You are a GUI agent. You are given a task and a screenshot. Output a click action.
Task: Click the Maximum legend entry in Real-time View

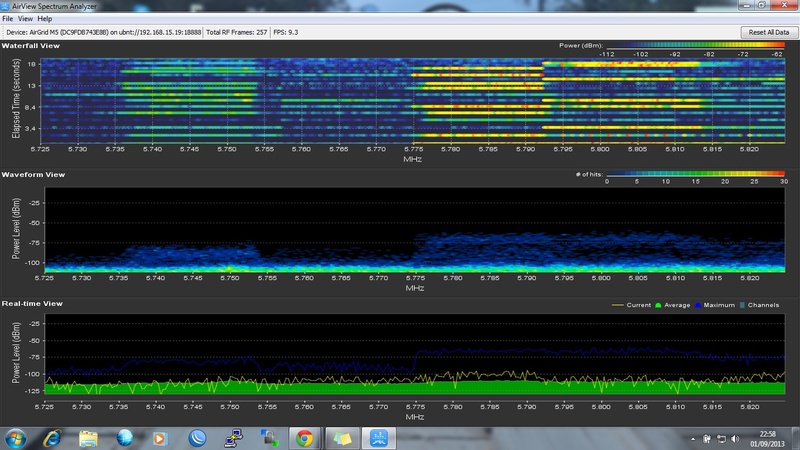coord(717,305)
